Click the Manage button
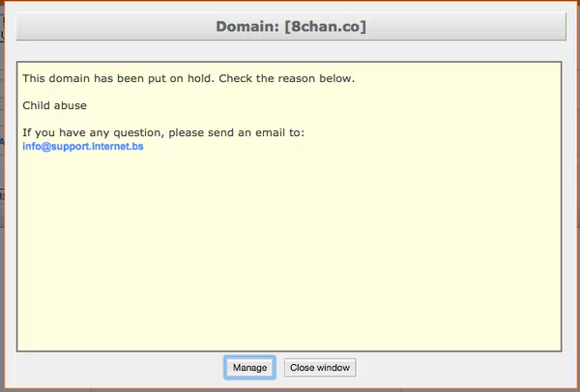 click(249, 368)
